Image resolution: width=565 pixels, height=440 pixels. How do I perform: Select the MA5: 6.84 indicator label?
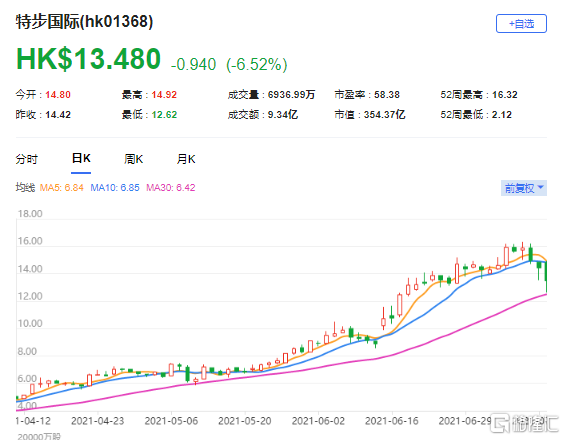tap(61, 188)
